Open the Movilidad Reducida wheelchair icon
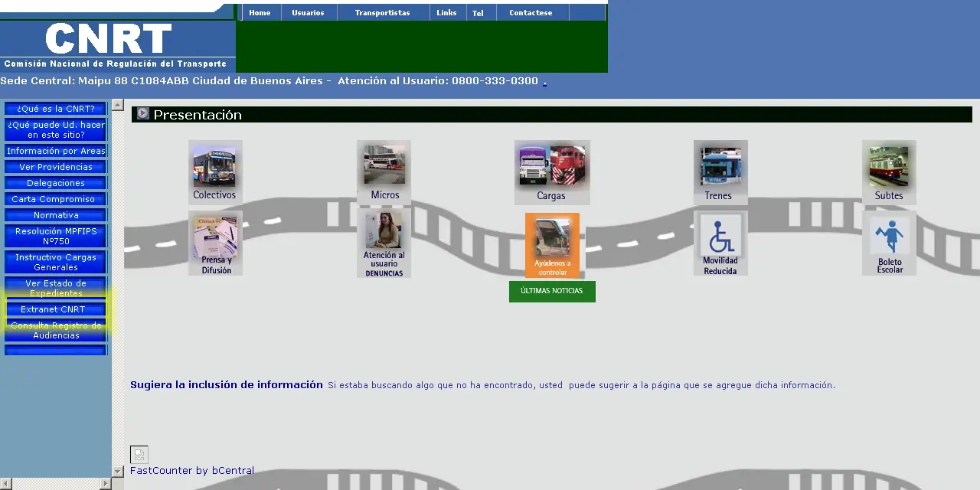The width and height of the screenshot is (980, 490). 720,243
